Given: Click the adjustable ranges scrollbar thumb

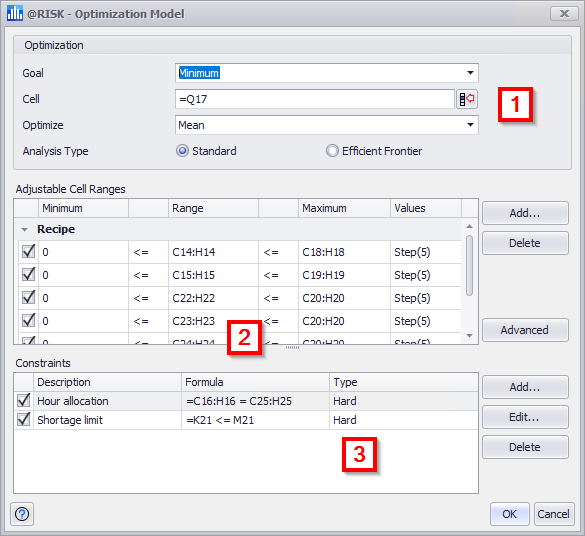Looking at the screenshot, I should point(469,266).
